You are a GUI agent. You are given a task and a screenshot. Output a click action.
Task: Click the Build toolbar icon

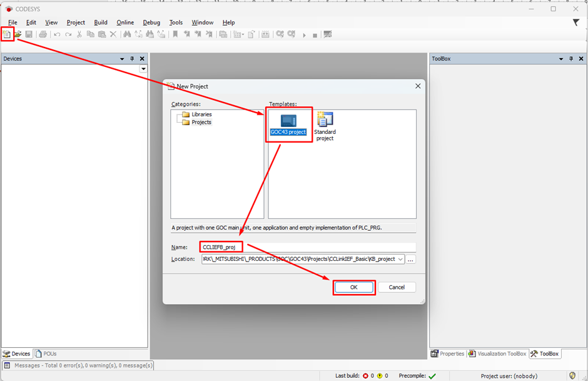[265, 34]
